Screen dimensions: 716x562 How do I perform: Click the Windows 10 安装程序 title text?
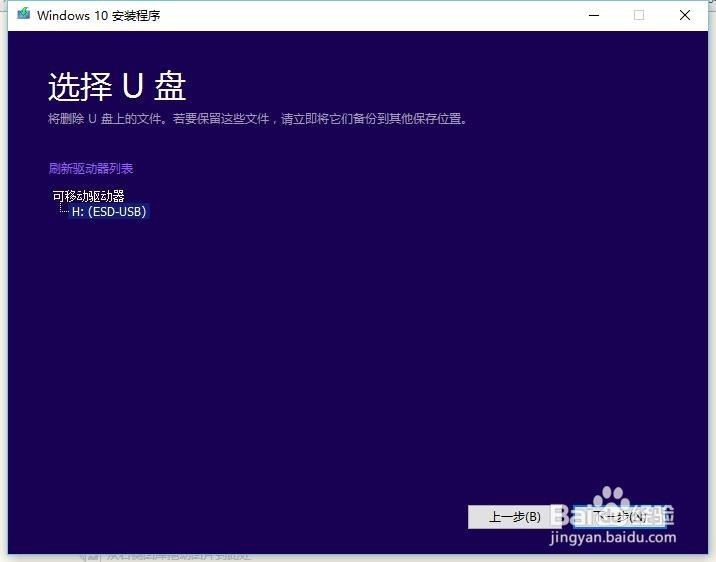point(99,16)
